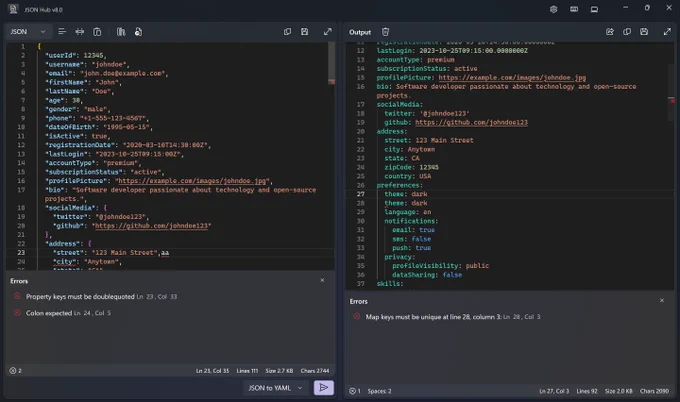
Task: Expand the output panel to fullscreen
Action: coord(667,32)
